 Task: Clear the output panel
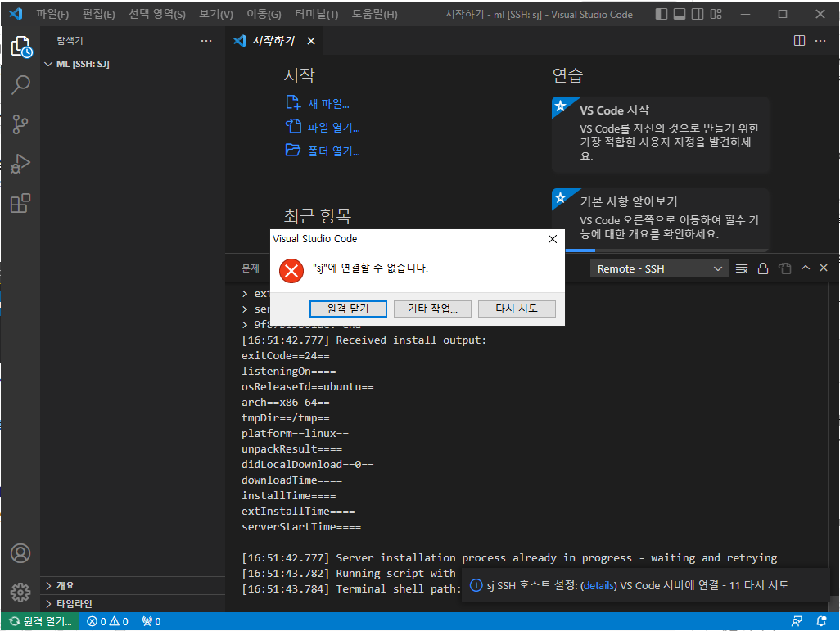coord(742,268)
